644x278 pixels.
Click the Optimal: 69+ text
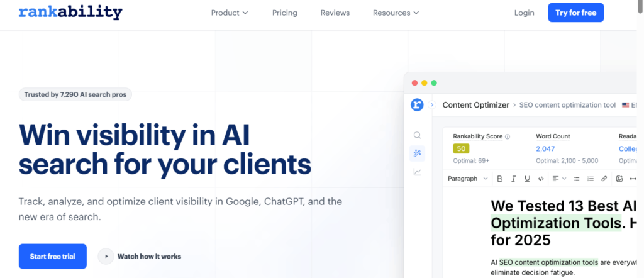pyautogui.click(x=471, y=160)
